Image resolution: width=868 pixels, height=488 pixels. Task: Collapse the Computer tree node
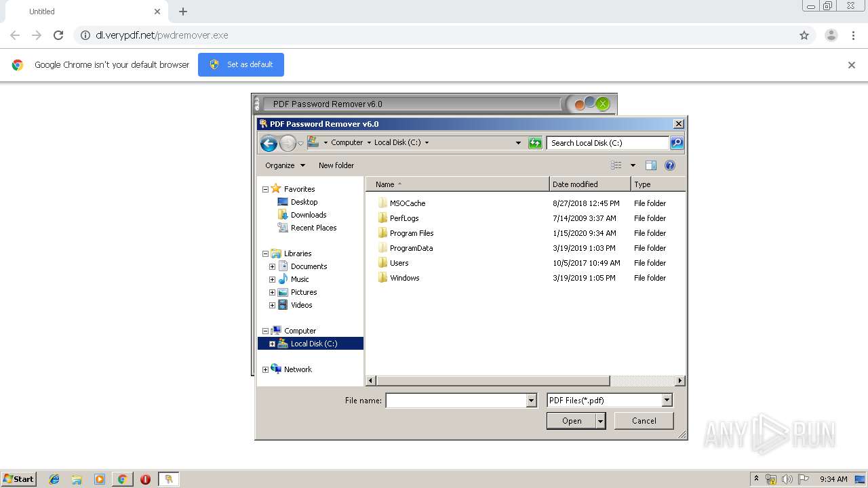[265, 331]
